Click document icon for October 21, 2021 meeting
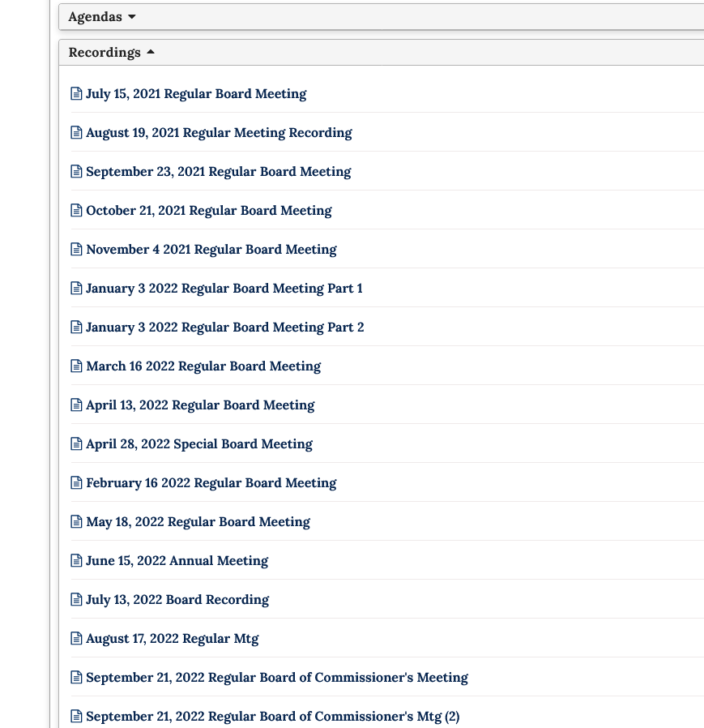This screenshot has height=728, width=704. tap(76, 211)
